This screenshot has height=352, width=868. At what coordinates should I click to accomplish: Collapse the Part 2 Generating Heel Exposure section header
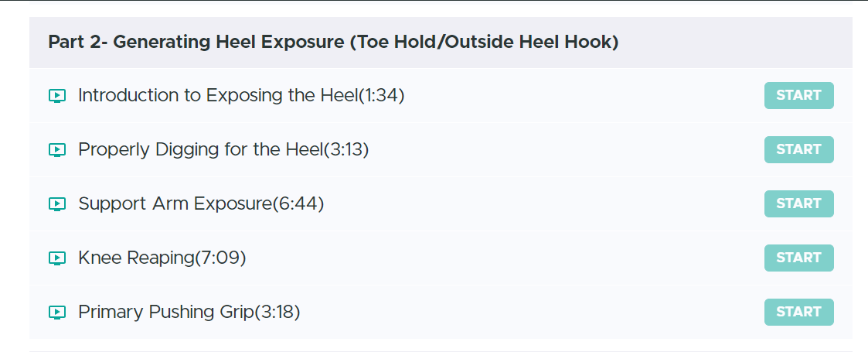332,42
